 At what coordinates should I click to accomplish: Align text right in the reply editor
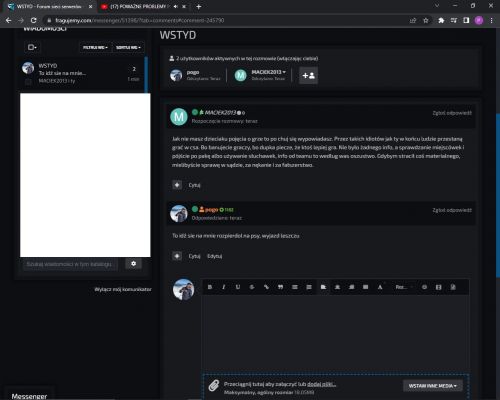click(352, 287)
